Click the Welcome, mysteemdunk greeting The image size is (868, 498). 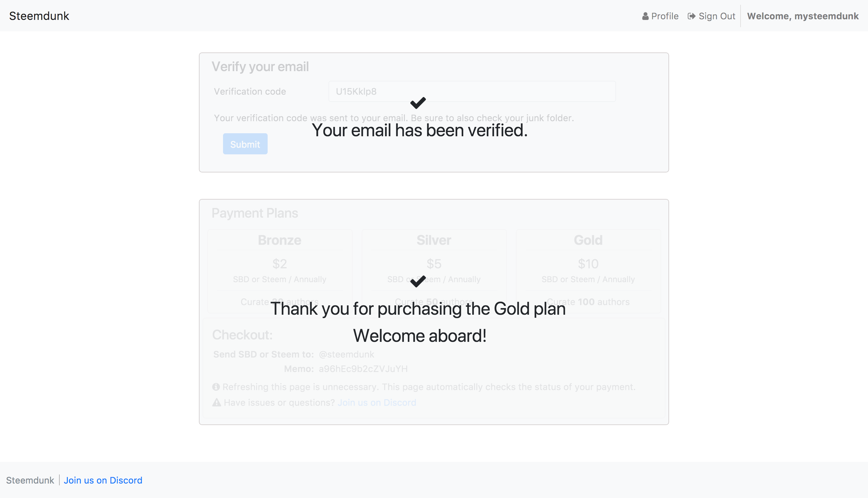click(x=802, y=16)
